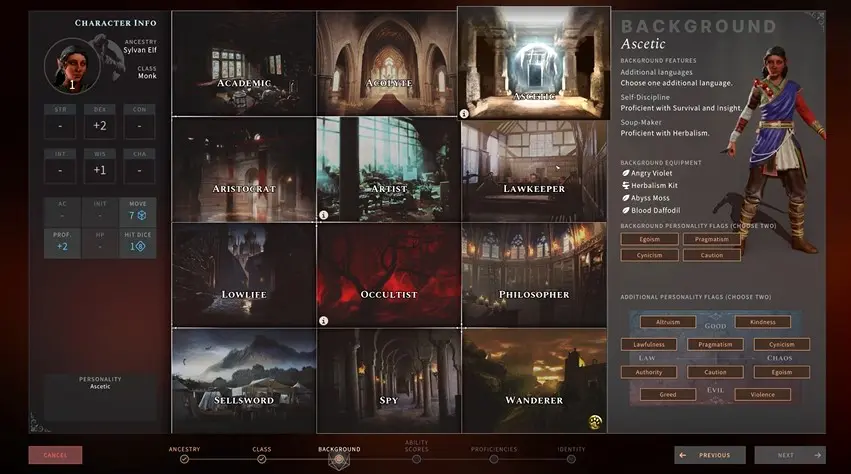Click the info icon on the Artist tile
Viewport: 851px width, 474px height.
pos(323,214)
